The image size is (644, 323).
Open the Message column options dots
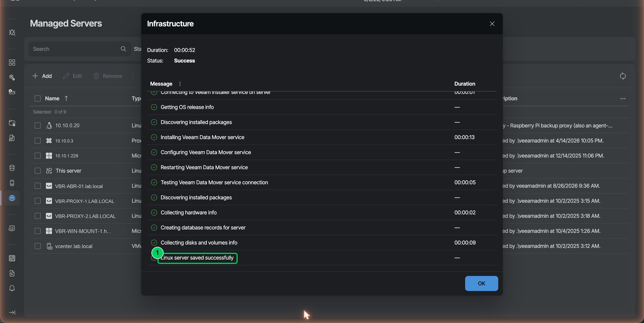pyautogui.click(x=180, y=84)
